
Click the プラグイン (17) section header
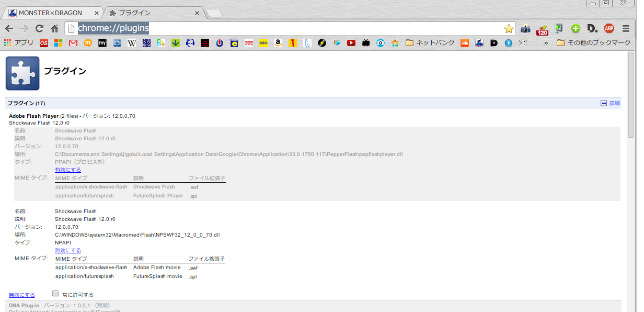[26, 103]
